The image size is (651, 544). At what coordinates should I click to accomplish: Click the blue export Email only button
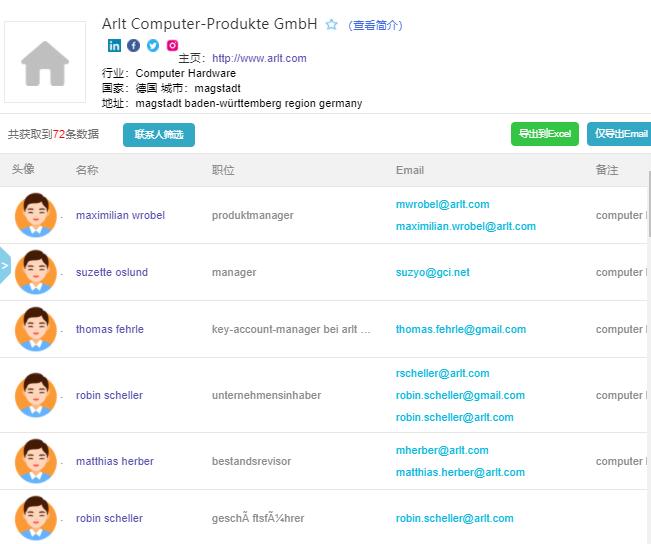(620, 134)
